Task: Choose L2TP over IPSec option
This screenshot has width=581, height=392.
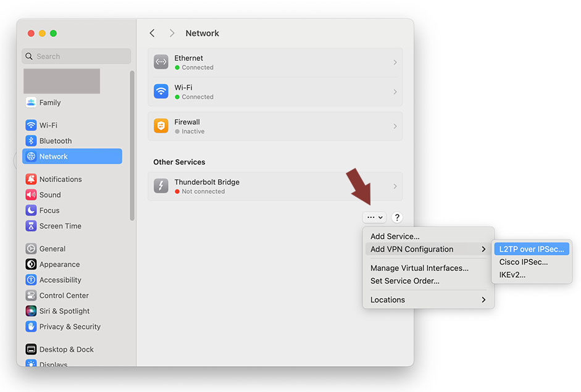Action: pyautogui.click(x=531, y=249)
